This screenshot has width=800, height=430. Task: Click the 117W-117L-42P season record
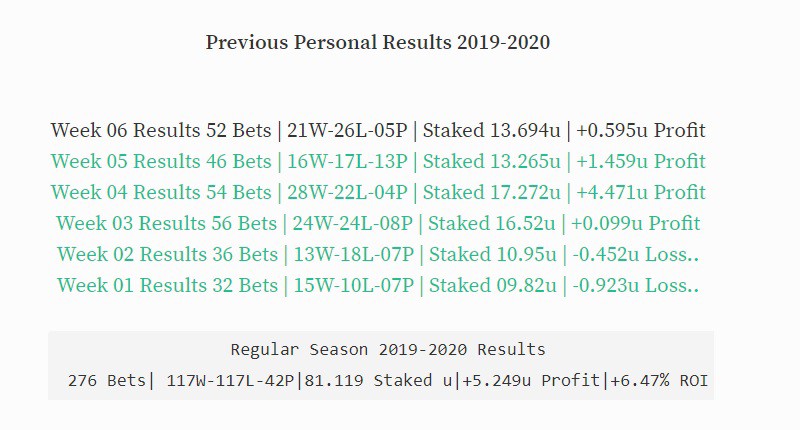click(231, 381)
